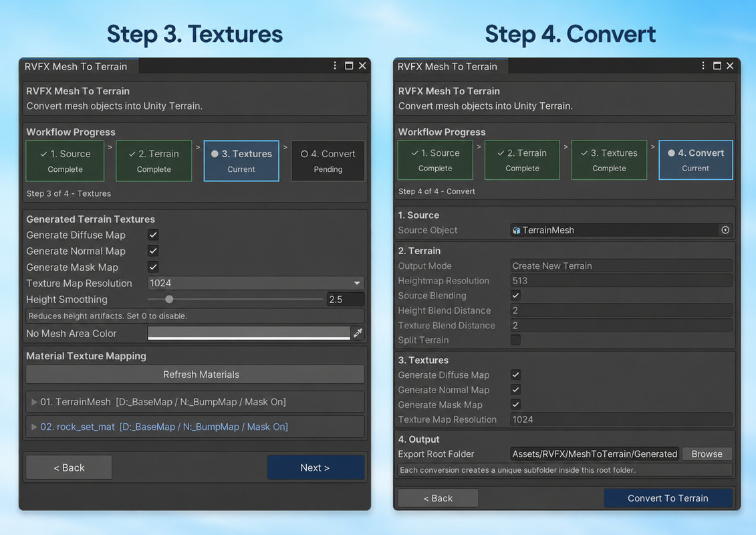Viewport: 756px width, 535px height.
Task: Click Refresh Materials button
Action: tap(195, 374)
